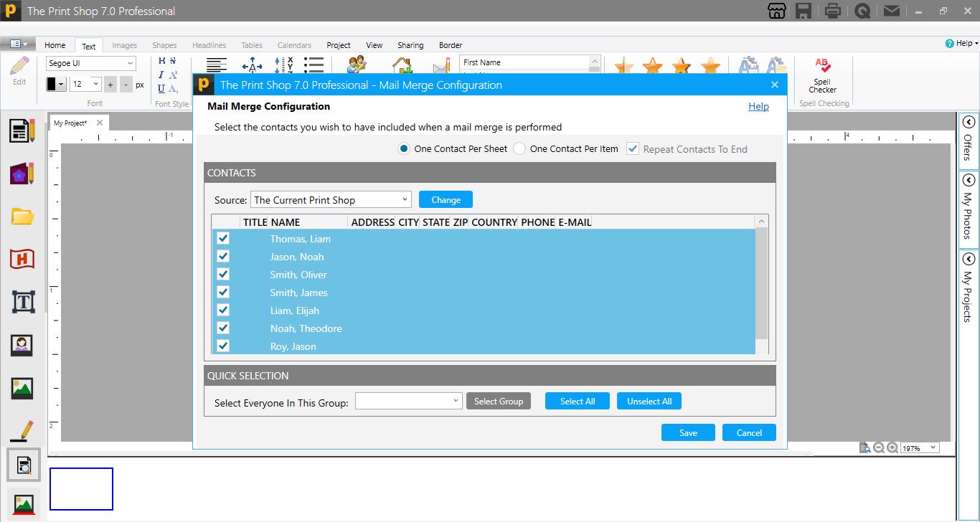Click the text alignment icon
This screenshot has height=522, width=980.
click(217, 65)
